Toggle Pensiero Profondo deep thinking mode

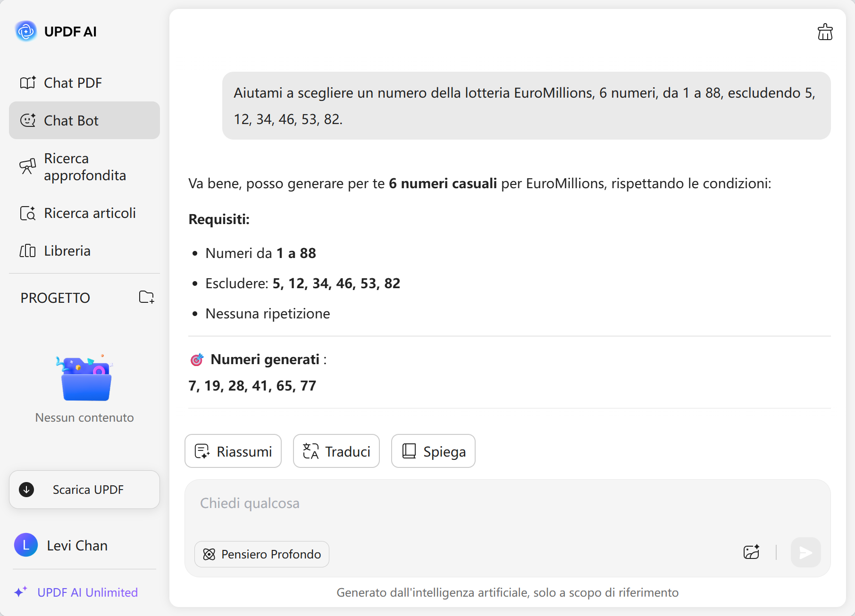pyautogui.click(x=262, y=554)
